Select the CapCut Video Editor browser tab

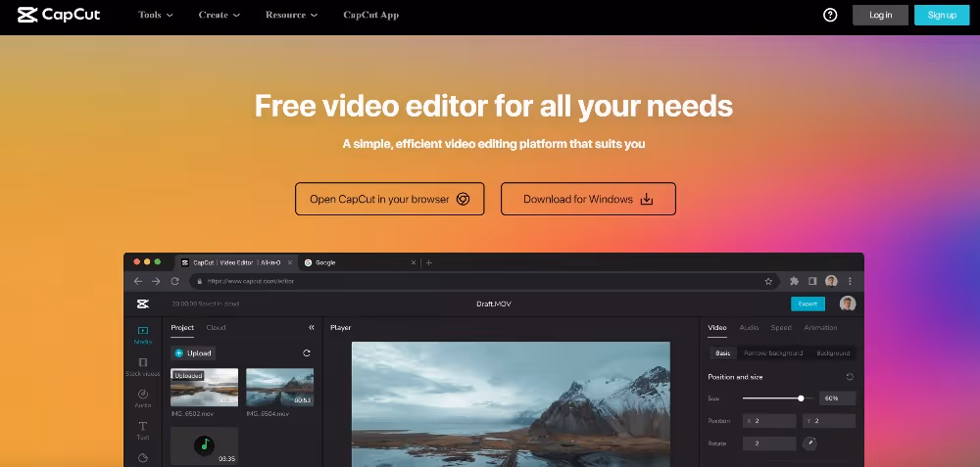236,262
